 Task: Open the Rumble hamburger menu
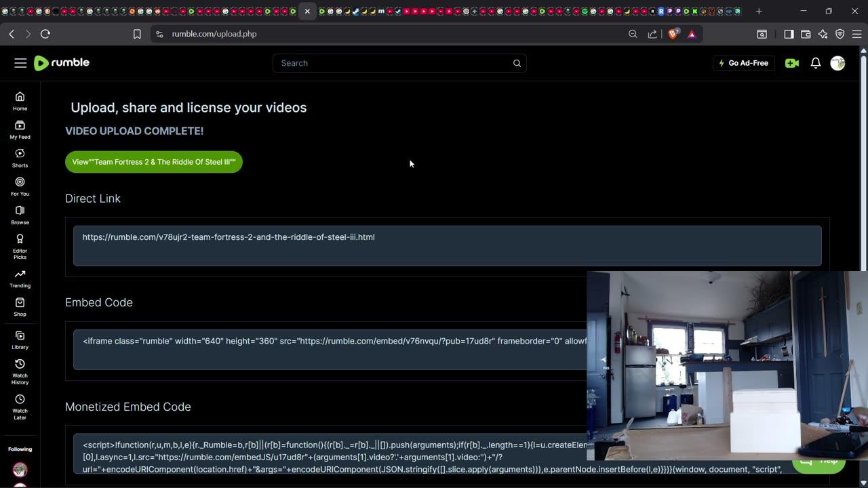coord(20,63)
